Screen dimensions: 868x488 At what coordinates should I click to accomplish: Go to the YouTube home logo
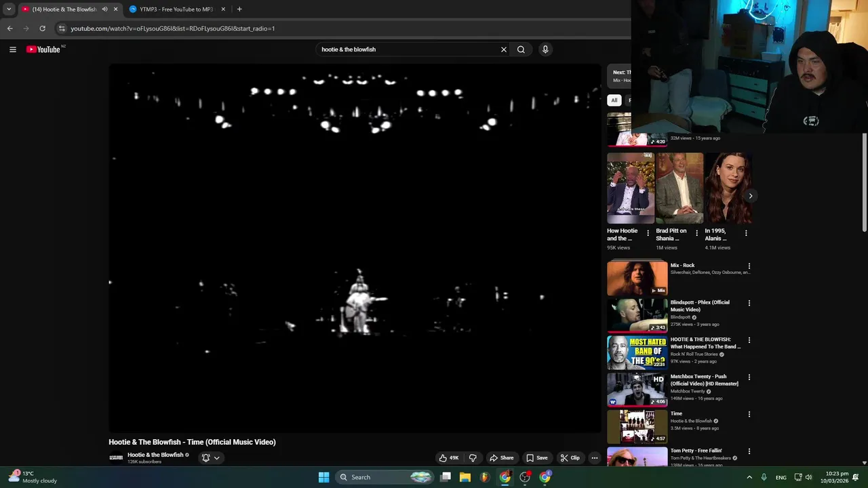click(43, 49)
